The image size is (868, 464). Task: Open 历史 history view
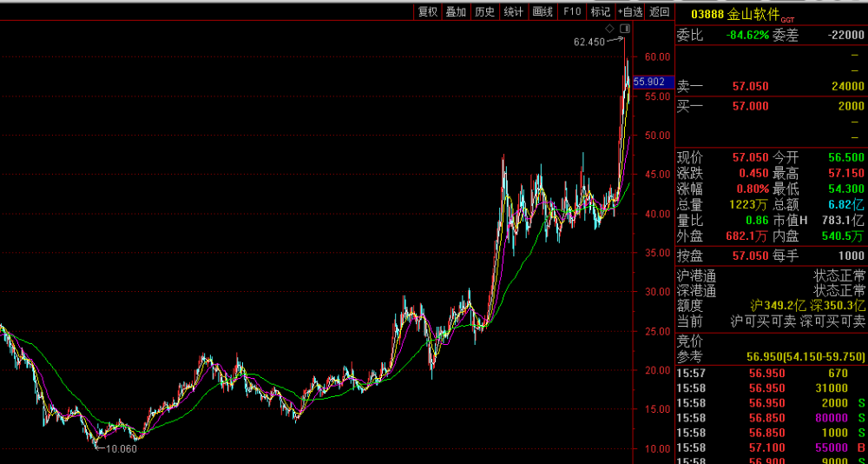[485, 11]
